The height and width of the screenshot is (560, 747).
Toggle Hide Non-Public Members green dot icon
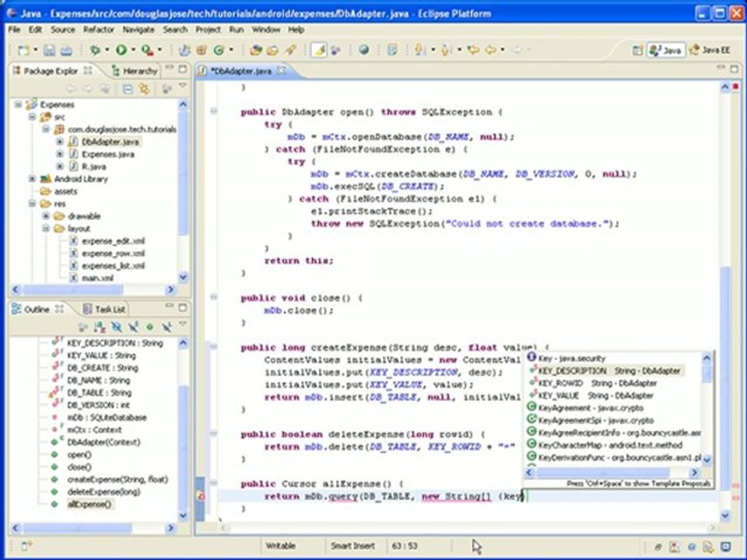click(x=149, y=327)
